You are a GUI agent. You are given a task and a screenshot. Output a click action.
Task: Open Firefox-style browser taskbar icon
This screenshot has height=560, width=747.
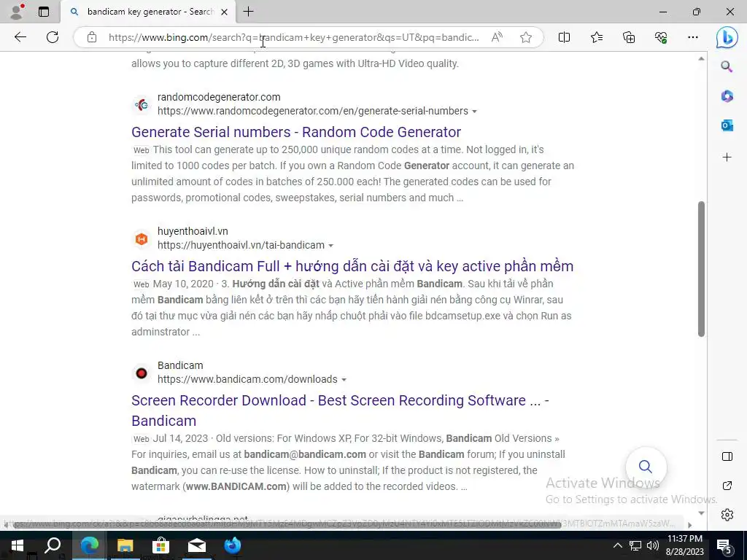(x=233, y=545)
